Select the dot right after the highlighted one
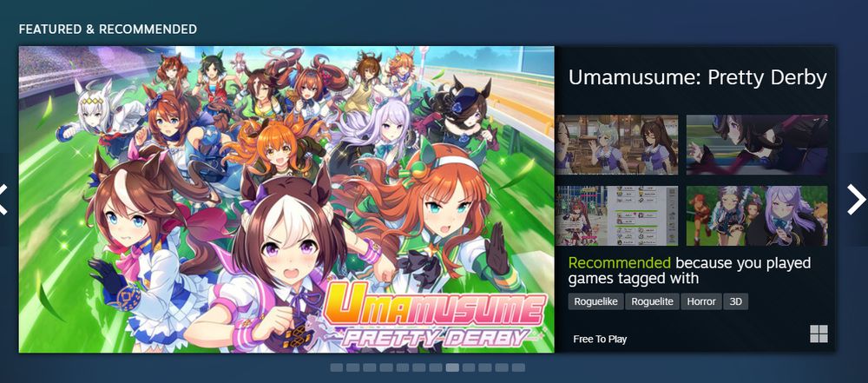This screenshot has width=868, height=383. click(469, 367)
